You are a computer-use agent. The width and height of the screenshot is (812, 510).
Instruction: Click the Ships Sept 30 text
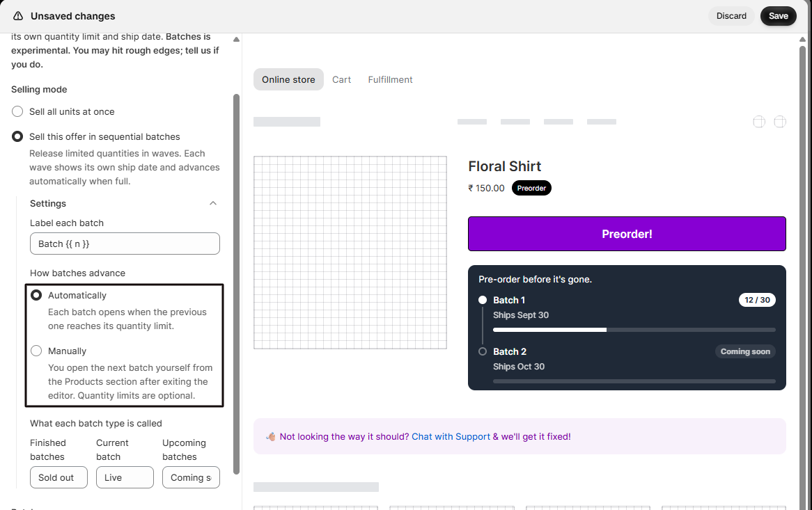pos(521,315)
